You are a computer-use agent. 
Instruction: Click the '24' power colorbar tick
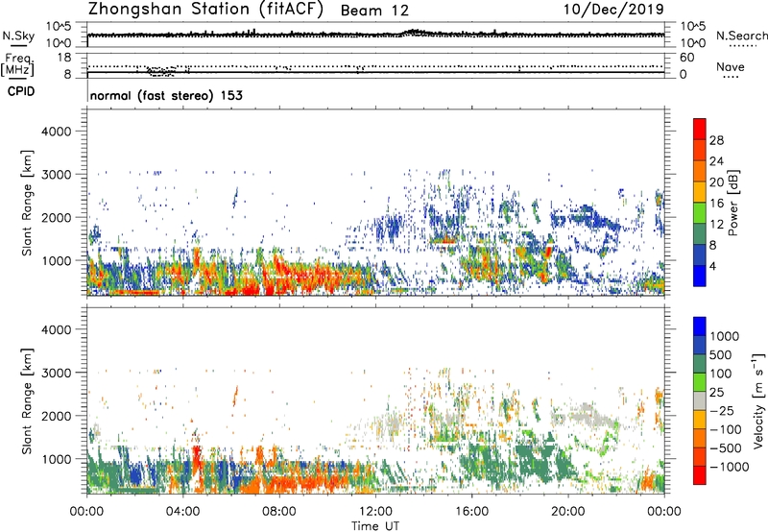coord(716,161)
